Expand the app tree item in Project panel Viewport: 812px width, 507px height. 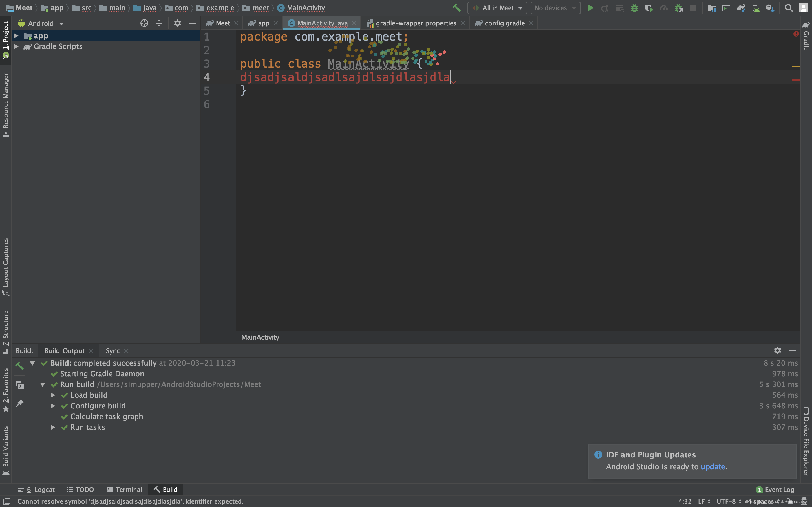16,35
